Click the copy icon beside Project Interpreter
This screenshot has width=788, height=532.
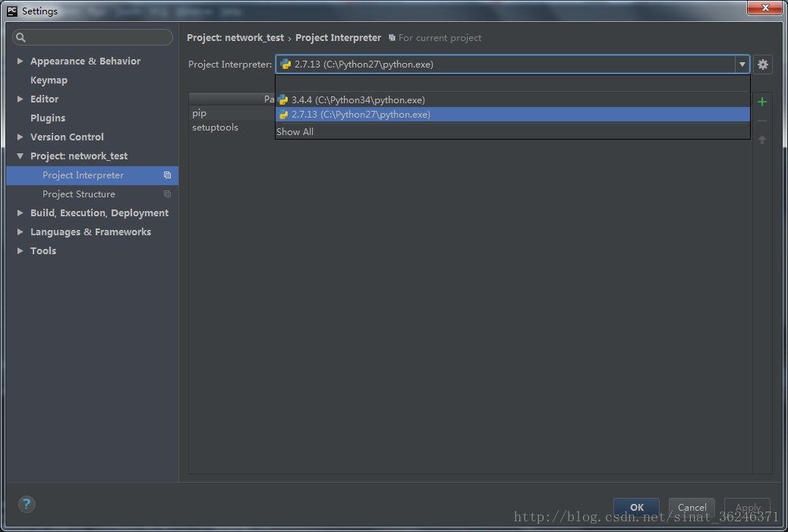tap(167, 175)
